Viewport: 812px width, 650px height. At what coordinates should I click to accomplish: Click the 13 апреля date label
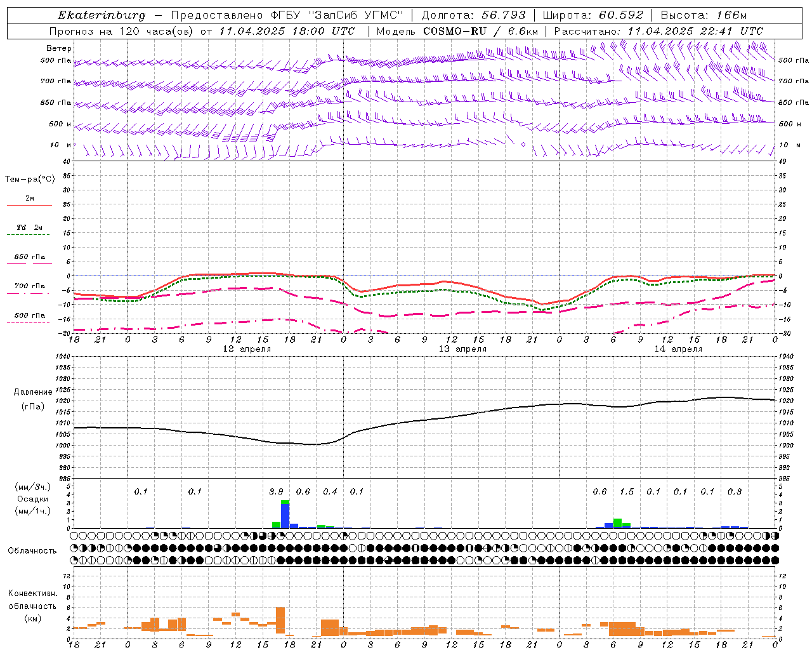click(462, 349)
